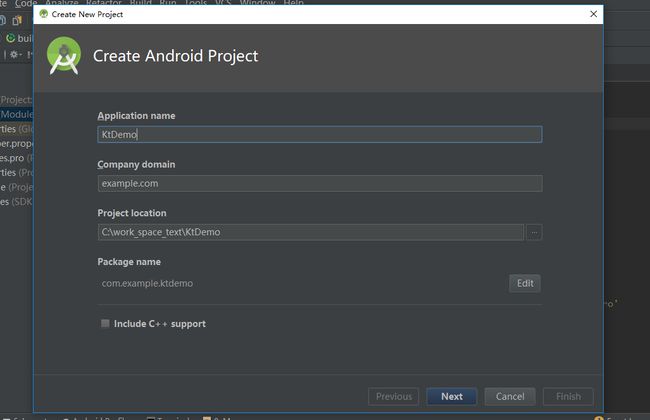Screen dimensions: 650x420
Task: Click the Create Android Project heading
Action: pyautogui.click(x=175, y=56)
